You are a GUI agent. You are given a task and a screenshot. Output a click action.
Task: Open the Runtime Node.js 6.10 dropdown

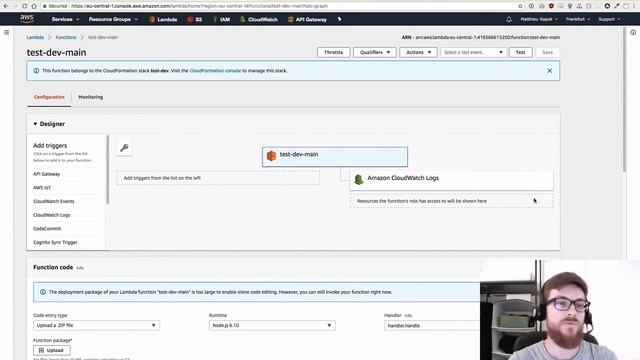click(272, 325)
